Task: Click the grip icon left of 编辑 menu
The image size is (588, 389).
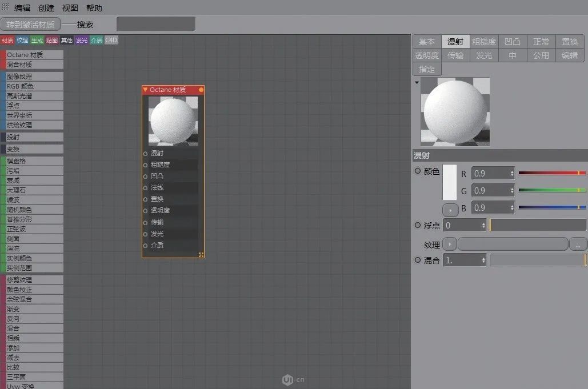Action: [6, 7]
